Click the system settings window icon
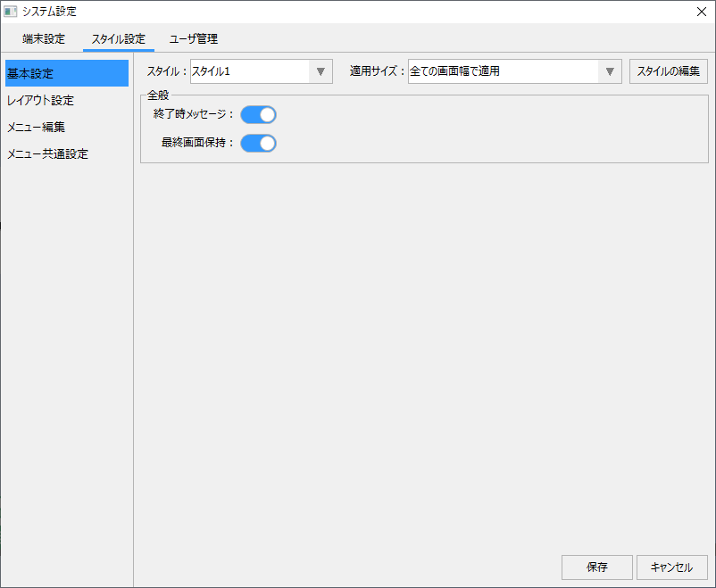This screenshot has width=716, height=588. click(11, 12)
